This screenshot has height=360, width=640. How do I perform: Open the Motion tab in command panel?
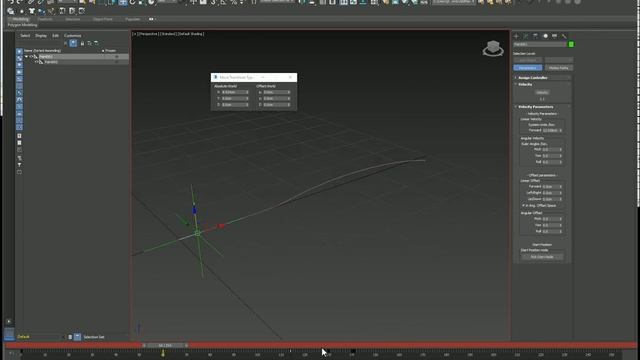click(545, 36)
